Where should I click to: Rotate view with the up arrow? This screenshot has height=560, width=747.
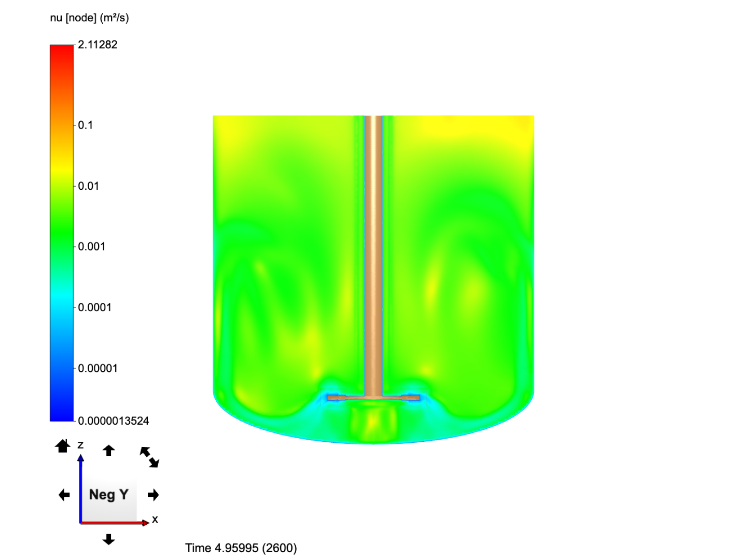108,450
